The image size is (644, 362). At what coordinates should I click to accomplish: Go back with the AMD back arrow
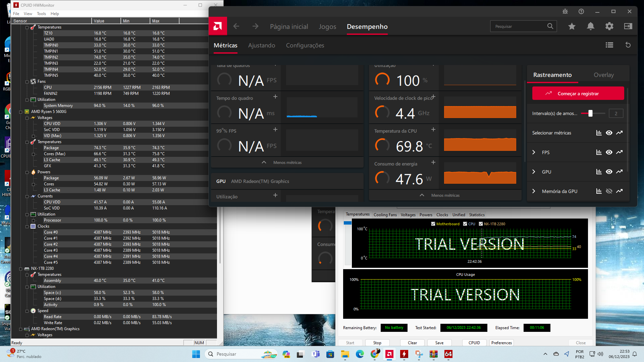236,26
